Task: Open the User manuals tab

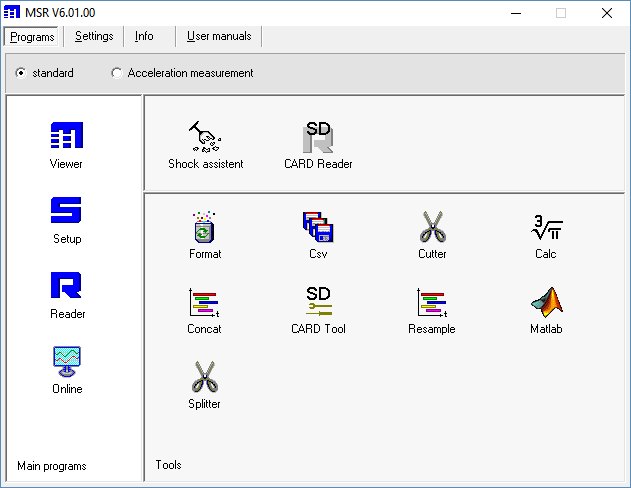Action: (219, 36)
